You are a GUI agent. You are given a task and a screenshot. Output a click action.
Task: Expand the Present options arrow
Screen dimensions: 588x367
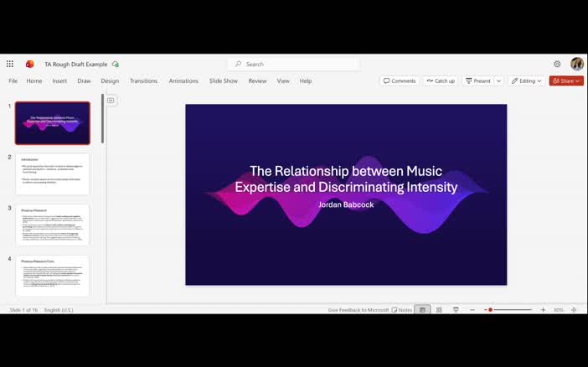498,80
